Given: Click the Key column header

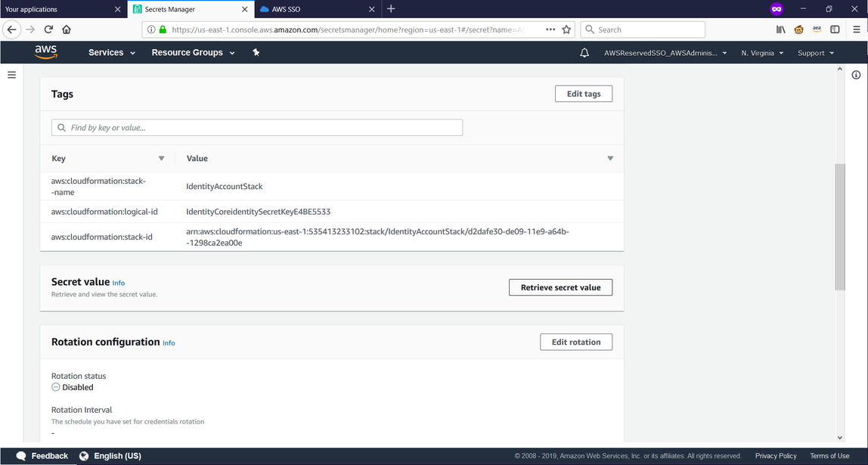Looking at the screenshot, I should point(58,158).
